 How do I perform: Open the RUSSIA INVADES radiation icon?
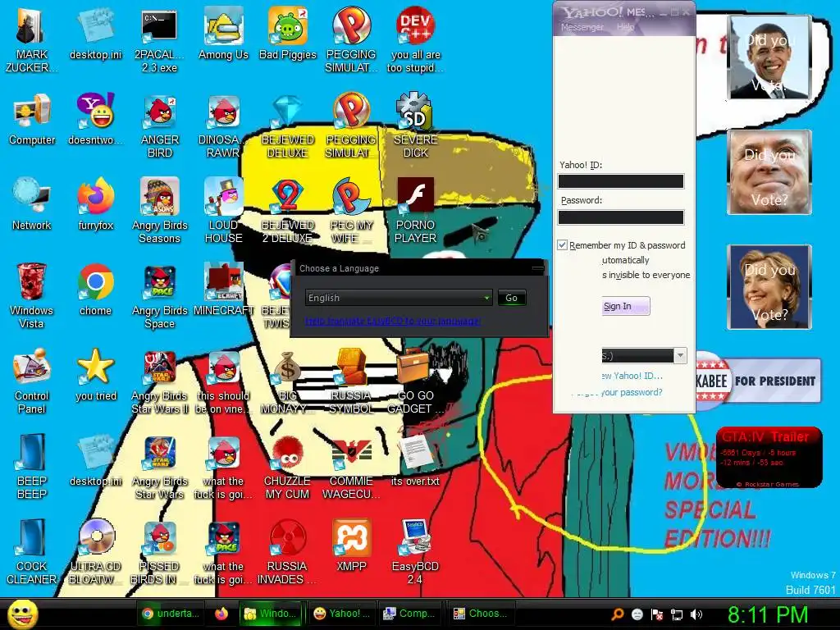288,550
